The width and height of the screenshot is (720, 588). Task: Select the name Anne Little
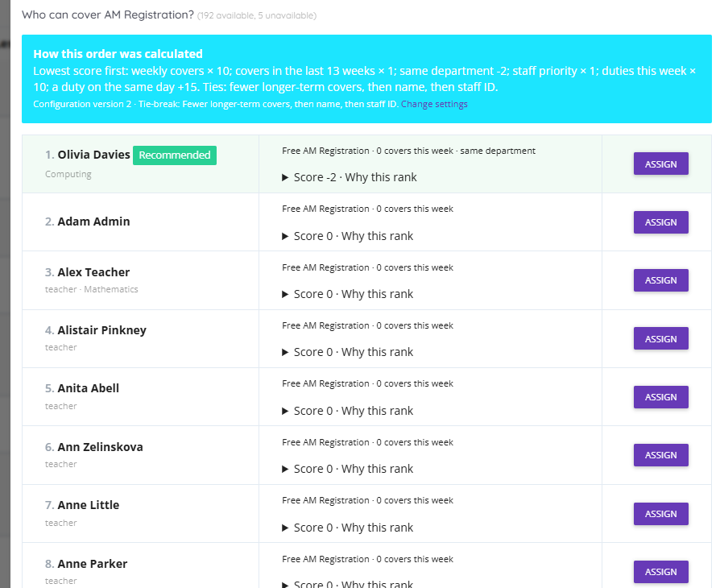(x=88, y=505)
